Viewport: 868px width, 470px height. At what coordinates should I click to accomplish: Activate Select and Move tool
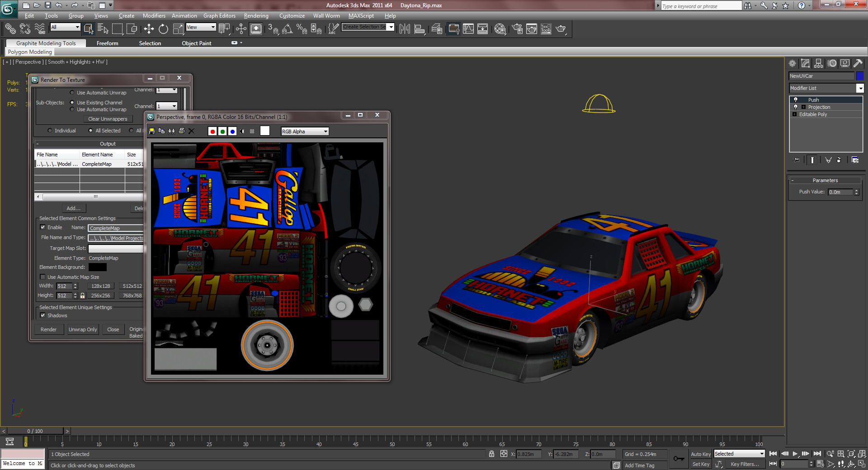149,29
